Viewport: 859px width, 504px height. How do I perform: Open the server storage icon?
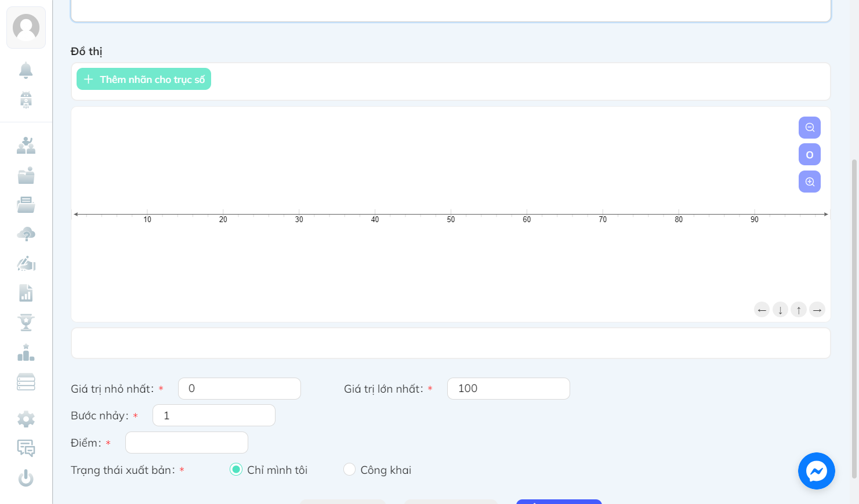(x=26, y=382)
